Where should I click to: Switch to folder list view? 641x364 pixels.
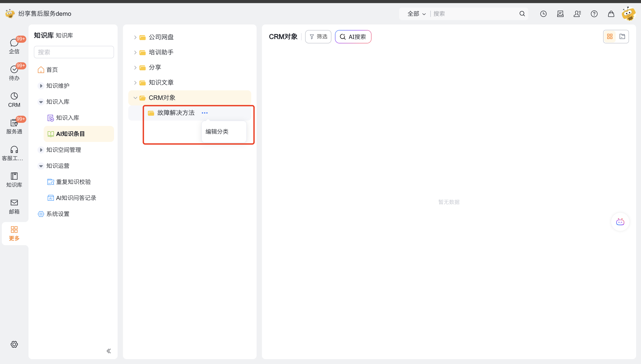(x=622, y=37)
